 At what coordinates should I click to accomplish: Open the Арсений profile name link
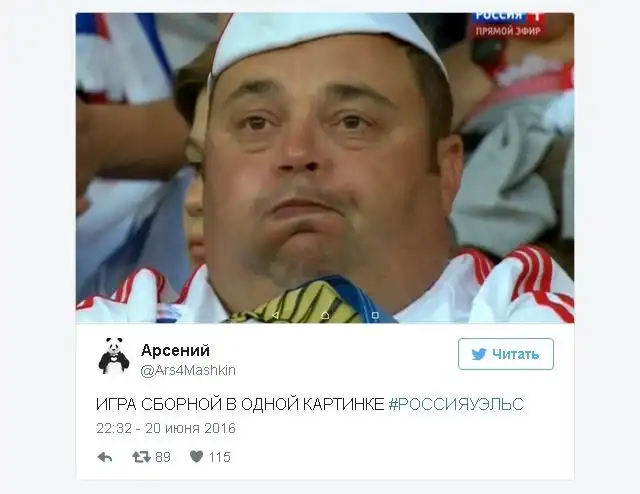175,350
